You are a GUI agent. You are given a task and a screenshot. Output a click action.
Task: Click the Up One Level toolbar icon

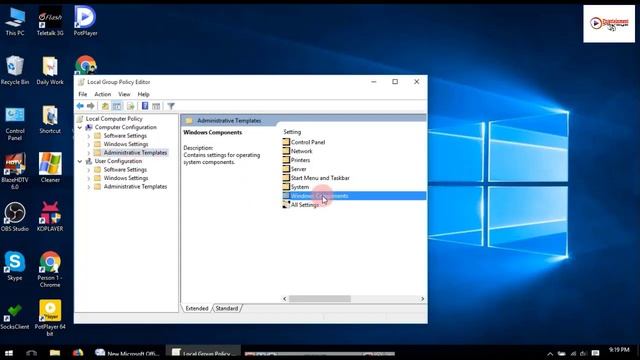point(105,106)
